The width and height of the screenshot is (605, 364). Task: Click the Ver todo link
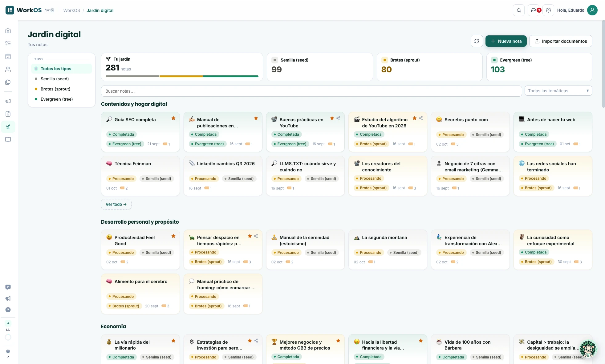(116, 204)
